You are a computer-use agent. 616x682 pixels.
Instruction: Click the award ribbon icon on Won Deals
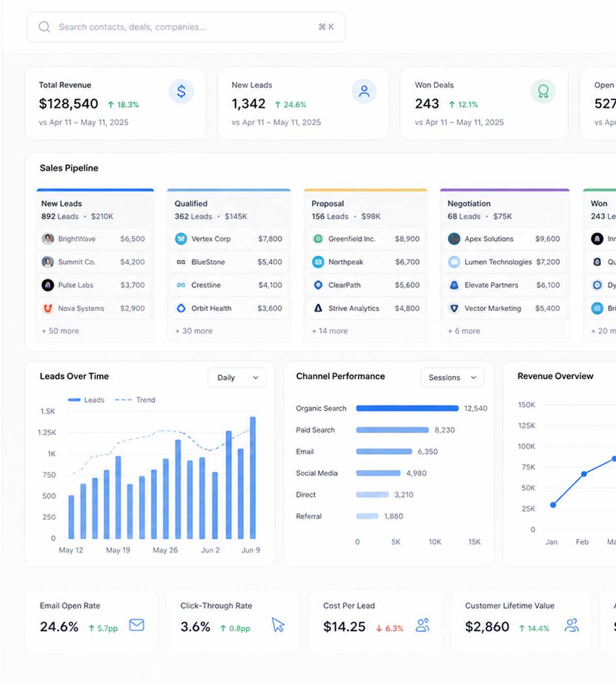543,91
